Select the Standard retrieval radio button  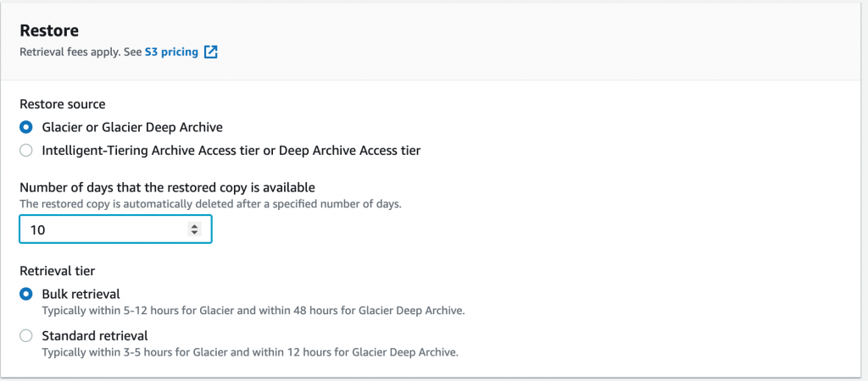(x=25, y=335)
